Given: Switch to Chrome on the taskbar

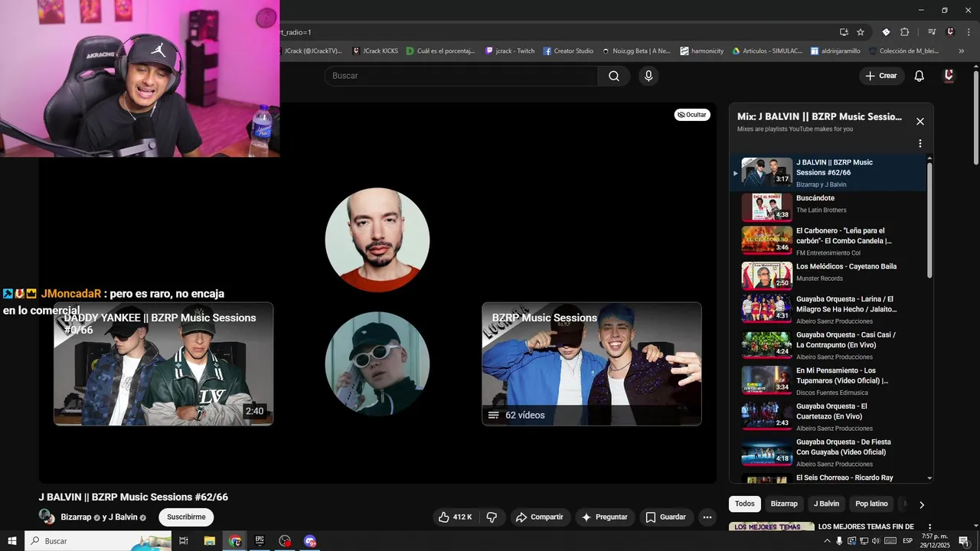Looking at the screenshot, I should [x=235, y=541].
